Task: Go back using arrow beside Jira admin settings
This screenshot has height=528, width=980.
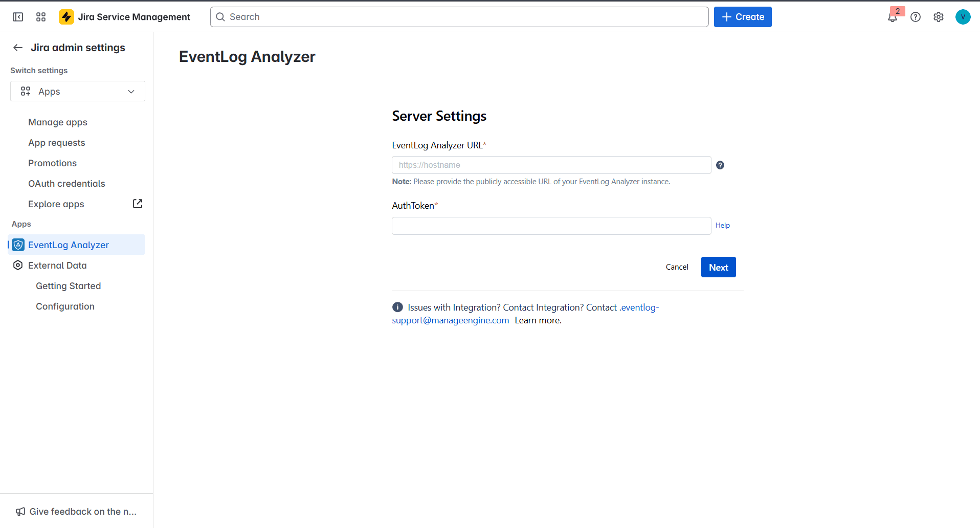Action: click(18, 48)
